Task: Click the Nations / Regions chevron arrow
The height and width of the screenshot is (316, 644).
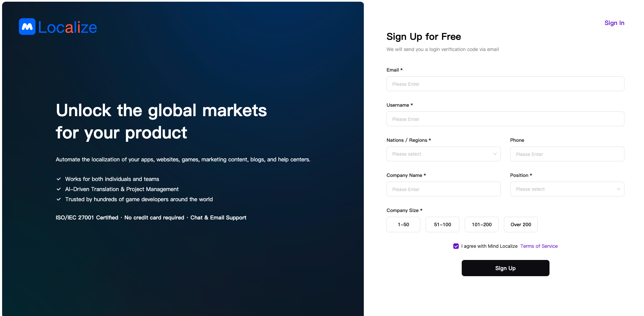Action: tap(495, 154)
